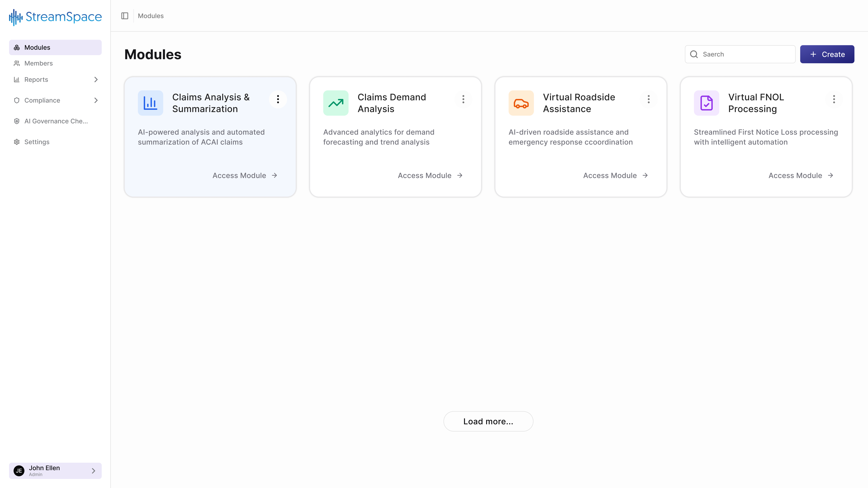Click the AI Governance shield icon
Viewport: 868px width, 488px height.
[17, 121]
